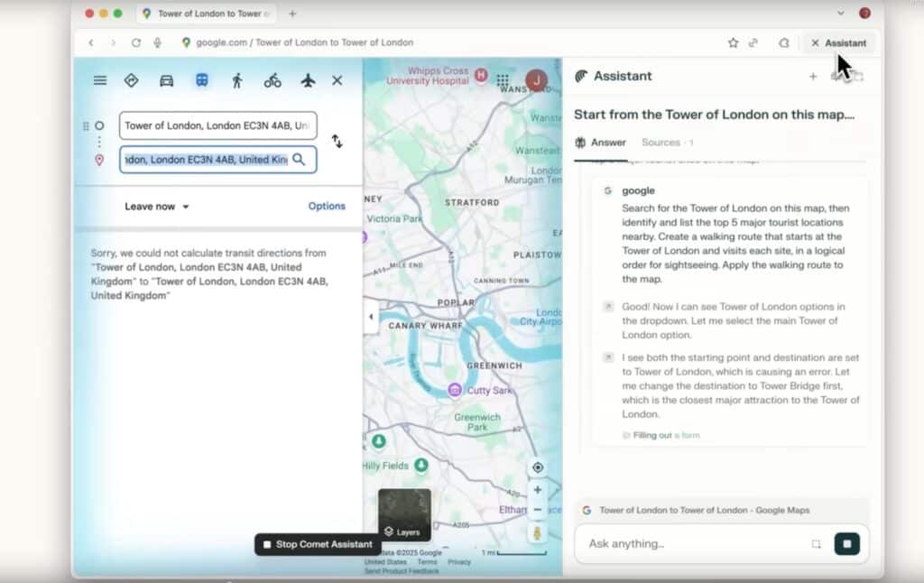Screen dimensions: 924x583
Task: Click the link icon beside the star
Action: (753, 42)
